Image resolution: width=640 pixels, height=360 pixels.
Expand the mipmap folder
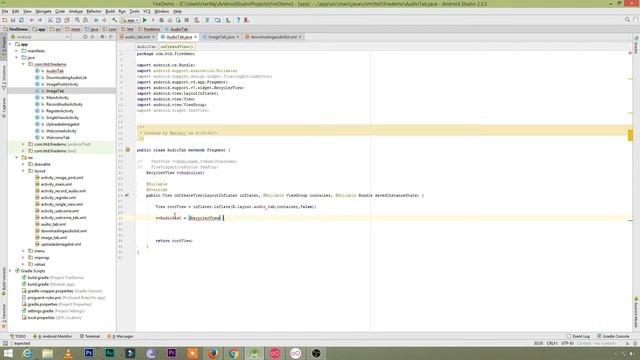tap(23, 258)
